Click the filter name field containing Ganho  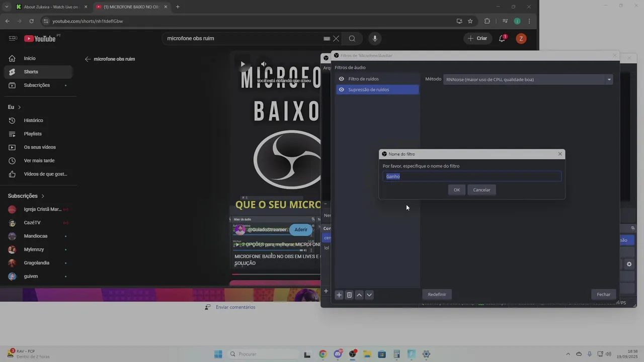(472, 176)
